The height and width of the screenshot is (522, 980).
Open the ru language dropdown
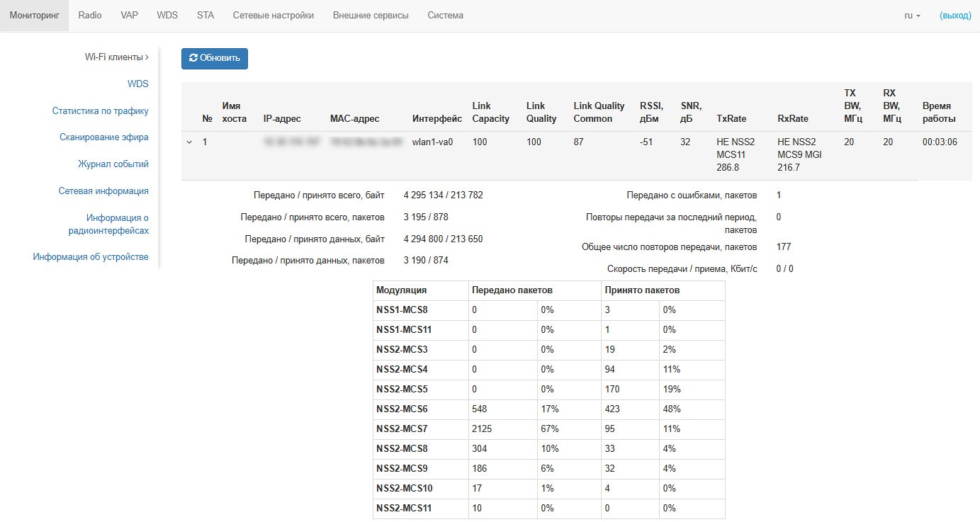pyautogui.click(x=912, y=16)
